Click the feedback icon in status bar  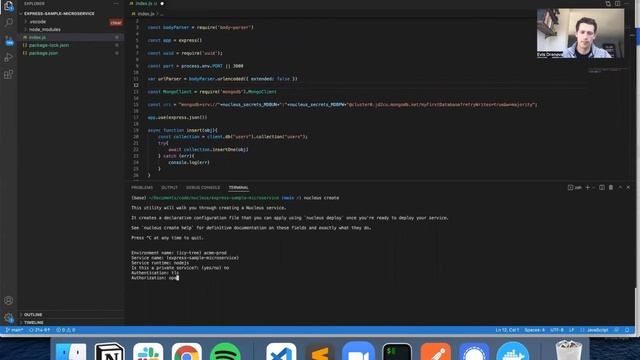point(617,330)
